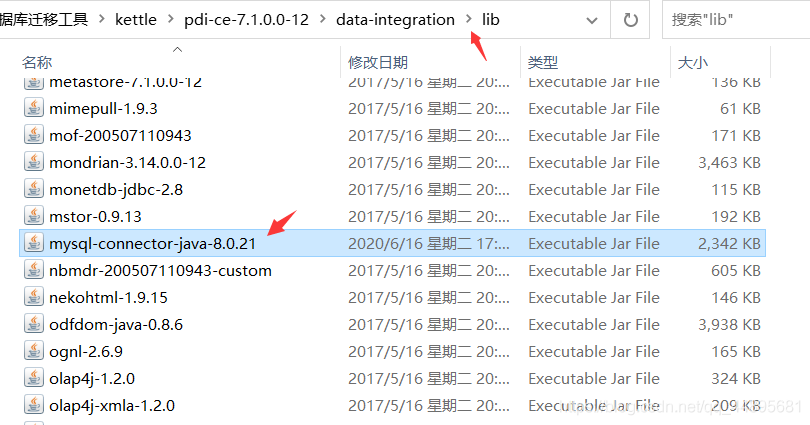Click the mondrian-3.14.0.0-12 jar icon
The height and width of the screenshot is (425, 810).
[34, 162]
